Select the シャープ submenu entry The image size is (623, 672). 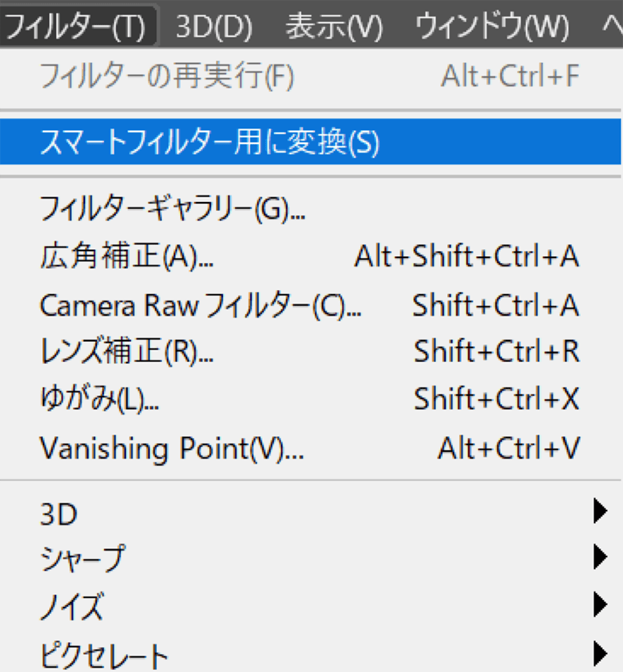(x=310, y=558)
